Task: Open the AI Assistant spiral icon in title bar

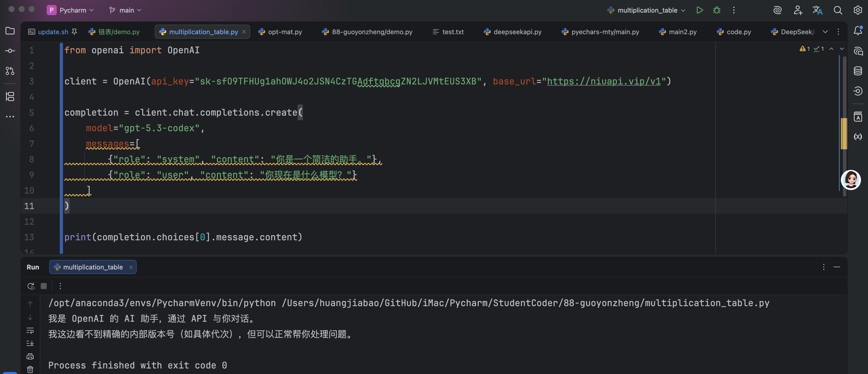Action: (x=777, y=10)
